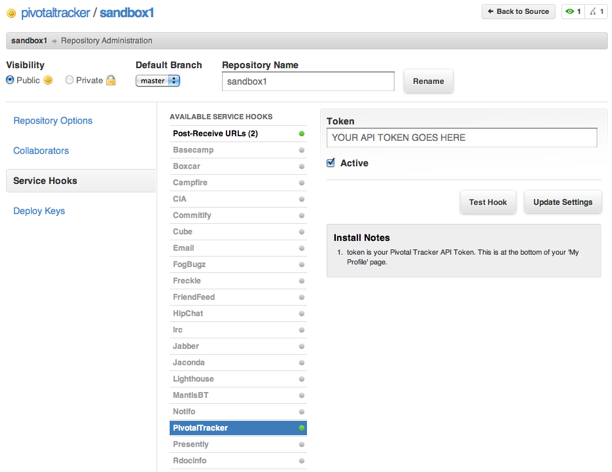Select the Freckle service hook

(238, 281)
